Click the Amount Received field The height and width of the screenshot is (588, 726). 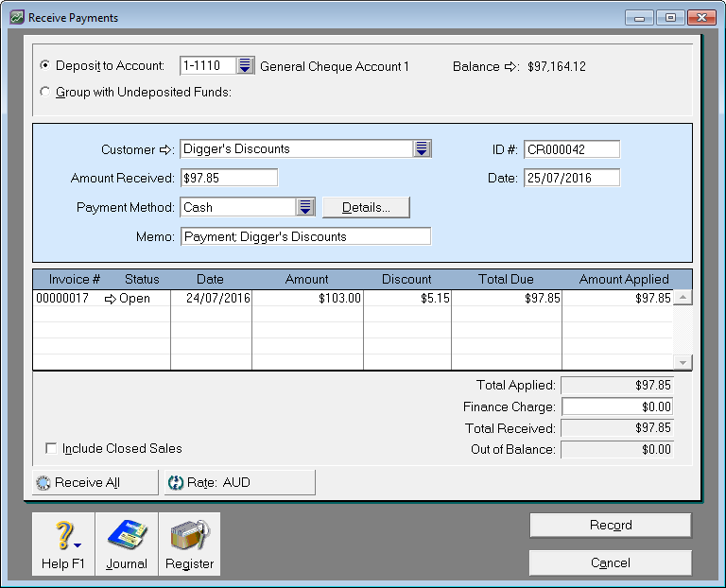(x=229, y=178)
